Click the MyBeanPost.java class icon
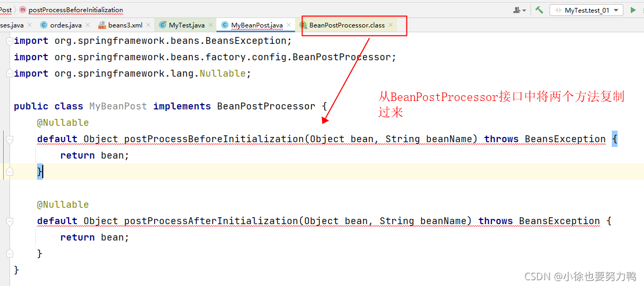The width and height of the screenshot is (644, 286). pos(225,25)
